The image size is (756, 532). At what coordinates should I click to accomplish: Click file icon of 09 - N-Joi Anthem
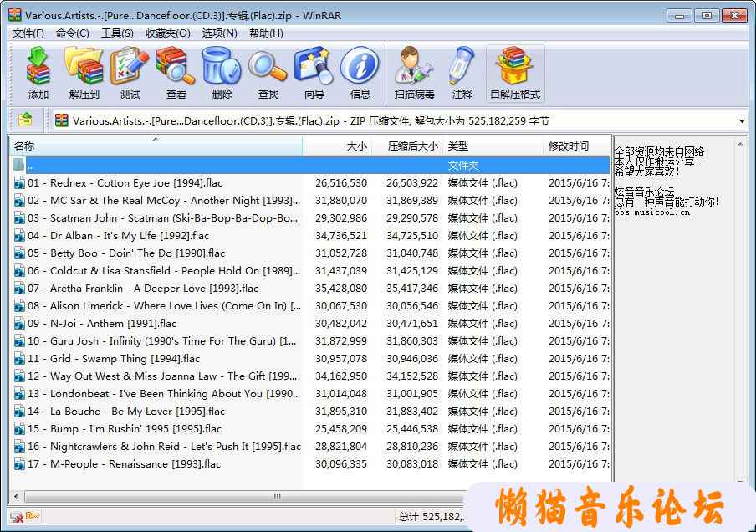pyautogui.click(x=19, y=324)
